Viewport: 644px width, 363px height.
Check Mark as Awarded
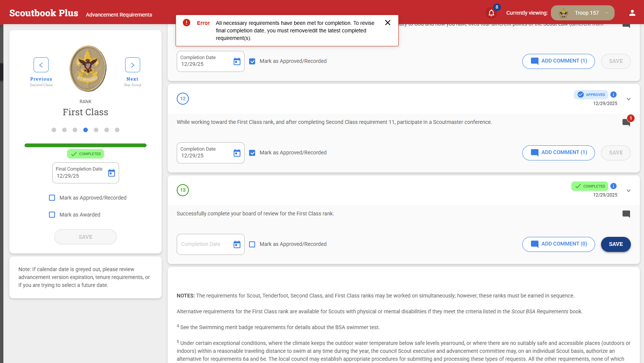[x=52, y=215]
